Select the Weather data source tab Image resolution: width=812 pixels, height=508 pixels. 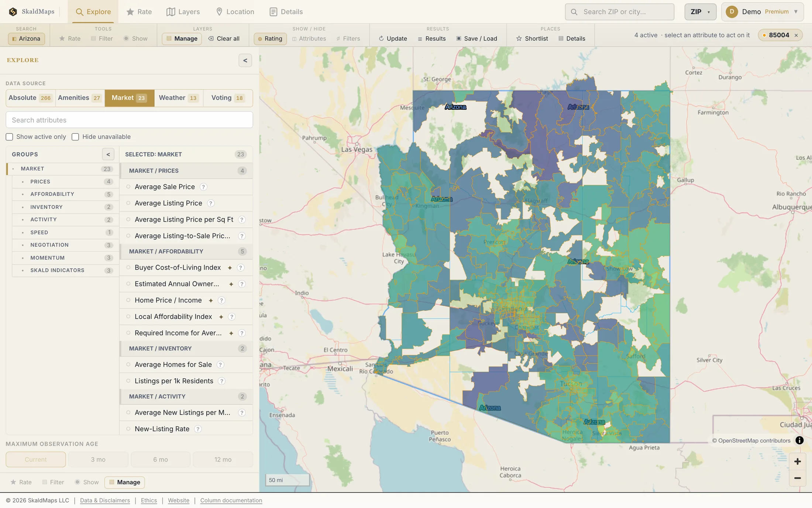coord(179,98)
